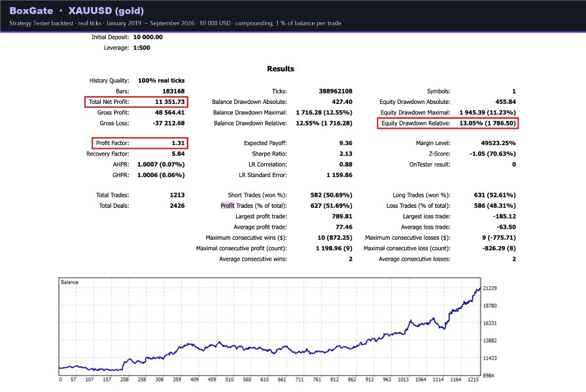Click the Sharpe Ratio label
The height and width of the screenshot is (392, 586).
tap(269, 154)
